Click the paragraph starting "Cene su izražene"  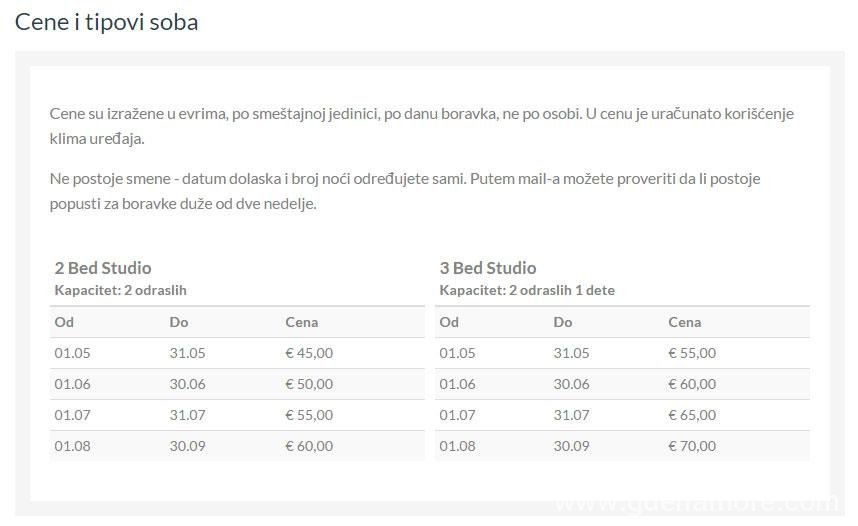pos(421,125)
